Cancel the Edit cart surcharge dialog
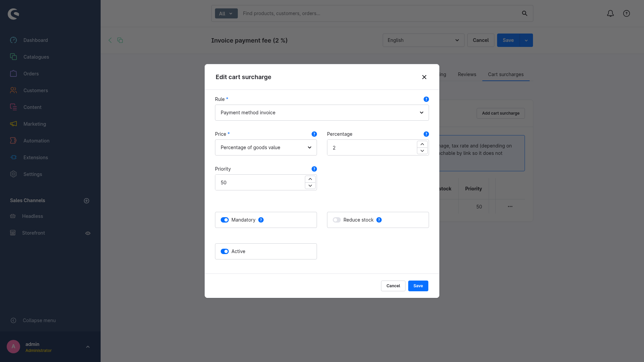The width and height of the screenshot is (644, 362). pyautogui.click(x=393, y=286)
